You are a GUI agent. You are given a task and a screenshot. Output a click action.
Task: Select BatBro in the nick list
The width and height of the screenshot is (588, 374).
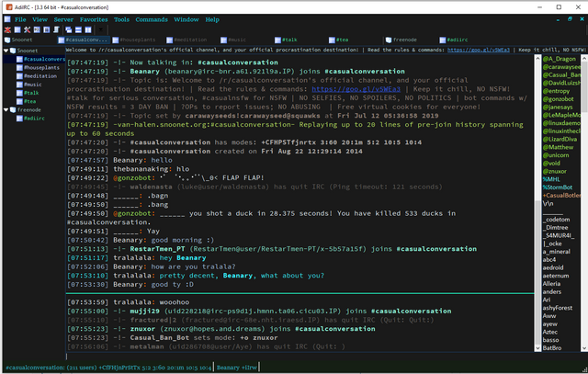point(552,348)
